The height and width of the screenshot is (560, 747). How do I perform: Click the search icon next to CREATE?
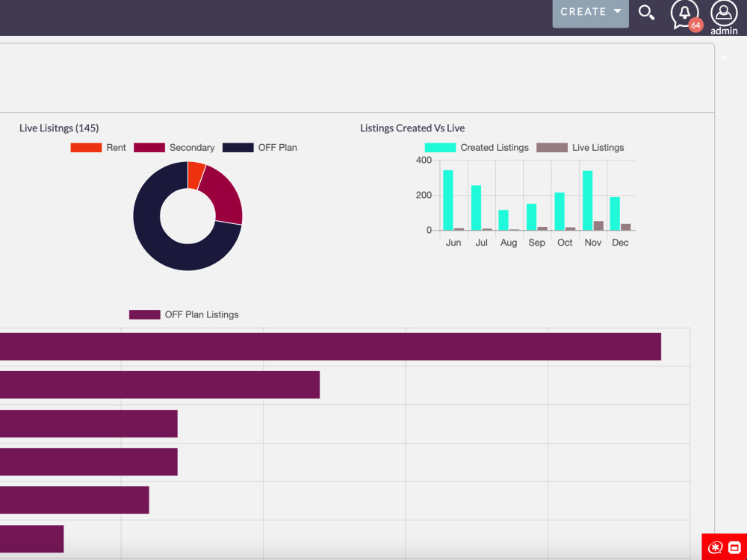tap(646, 13)
